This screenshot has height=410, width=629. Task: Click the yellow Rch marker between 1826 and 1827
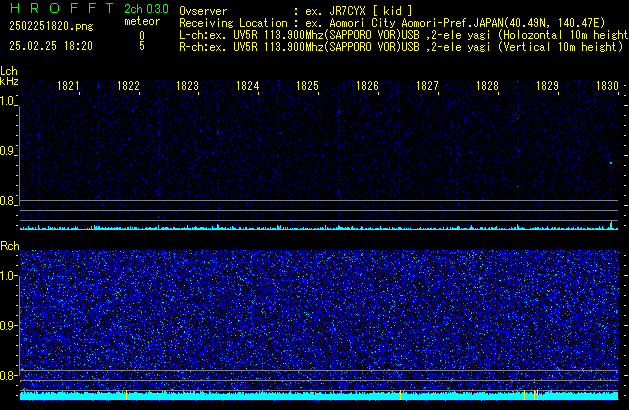(x=400, y=395)
